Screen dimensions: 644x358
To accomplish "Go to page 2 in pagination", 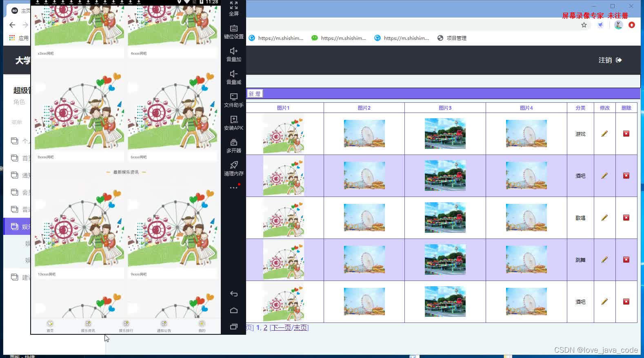I will click(x=265, y=327).
